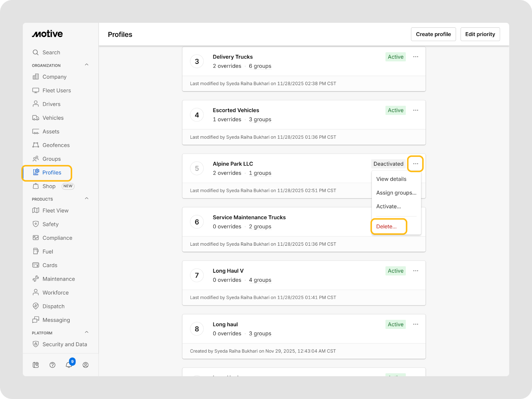Click the Motive logo

point(47,34)
